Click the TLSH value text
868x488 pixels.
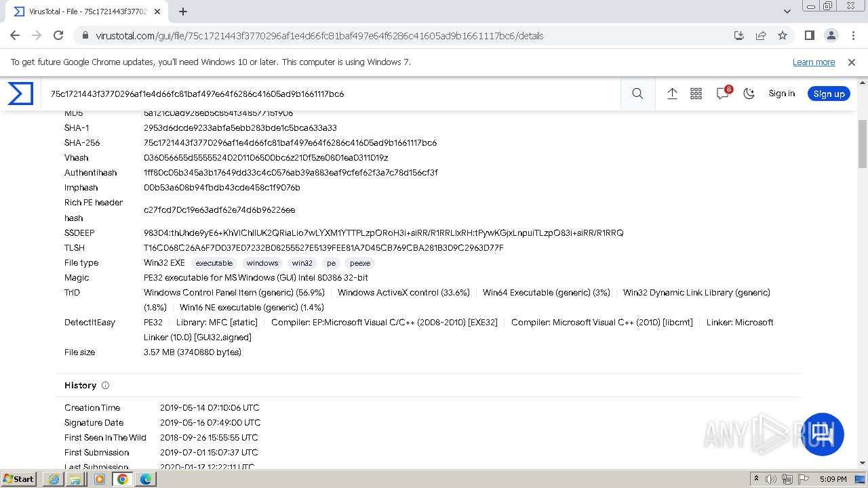click(x=323, y=248)
